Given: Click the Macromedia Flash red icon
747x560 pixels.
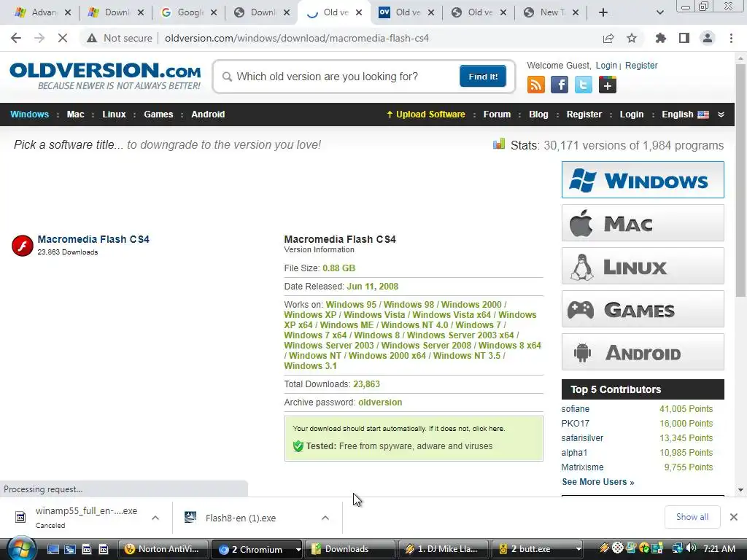Looking at the screenshot, I should (x=23, y=246).
